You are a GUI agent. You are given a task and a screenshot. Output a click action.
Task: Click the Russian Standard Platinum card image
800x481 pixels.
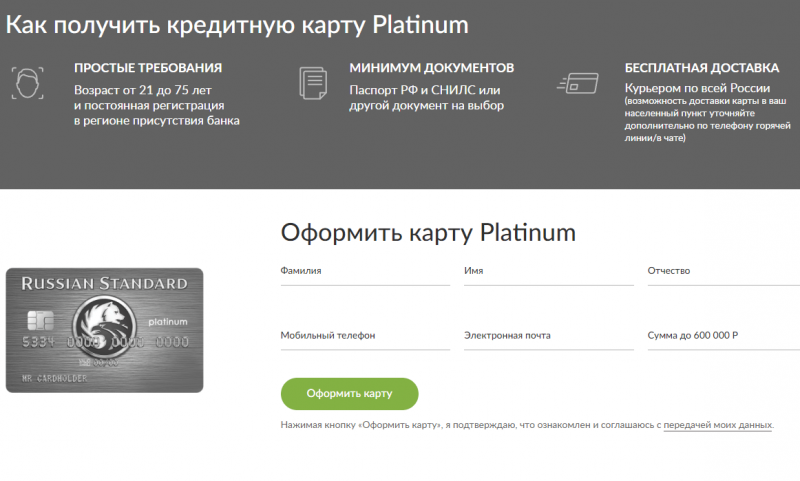[105, 330]
